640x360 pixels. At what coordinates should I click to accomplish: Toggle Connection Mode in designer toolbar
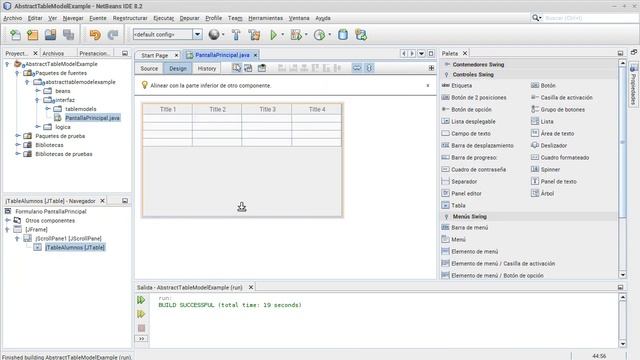coord(248,68)
